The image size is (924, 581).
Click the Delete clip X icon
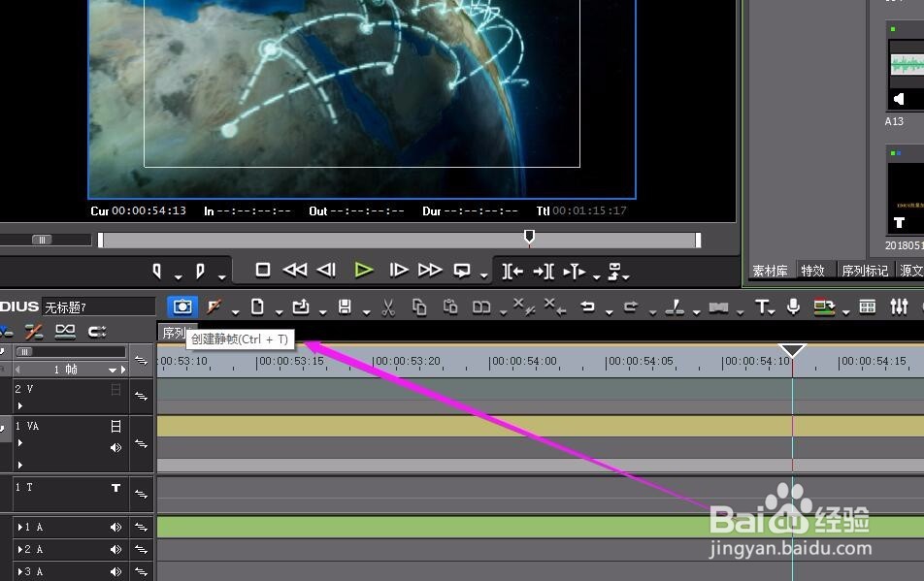(523, 307)
